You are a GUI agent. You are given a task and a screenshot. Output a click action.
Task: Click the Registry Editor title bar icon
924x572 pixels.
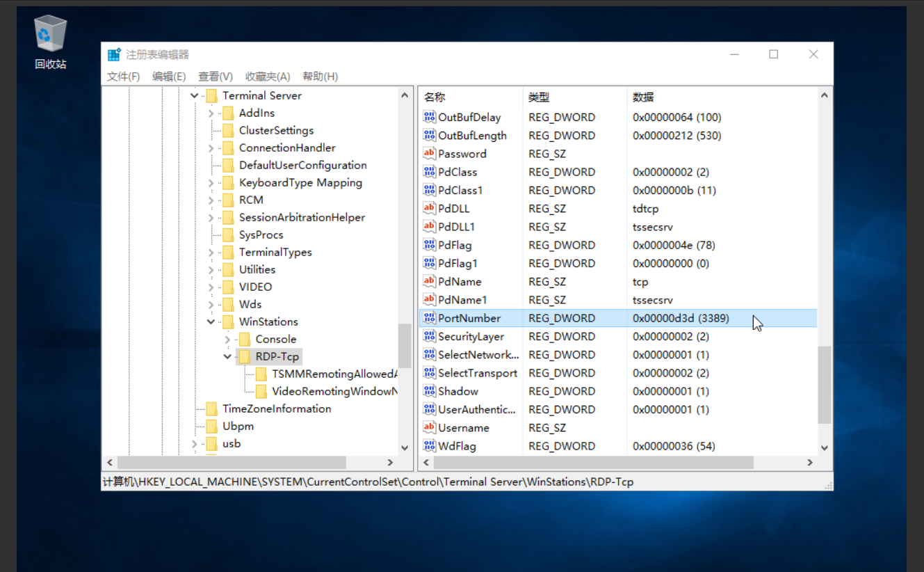[114, 54]
